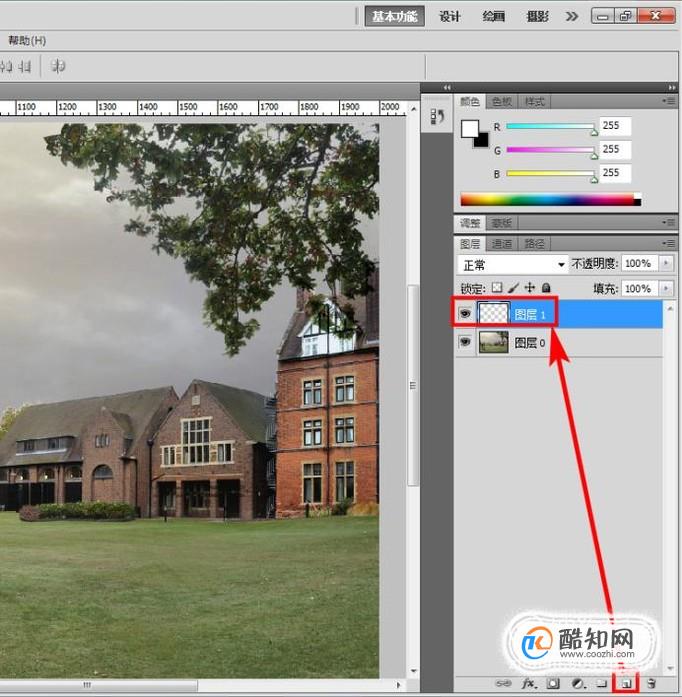Click the auto-align layers icon in options bar
Screen dimensions: 682x697
click(58, 66)
